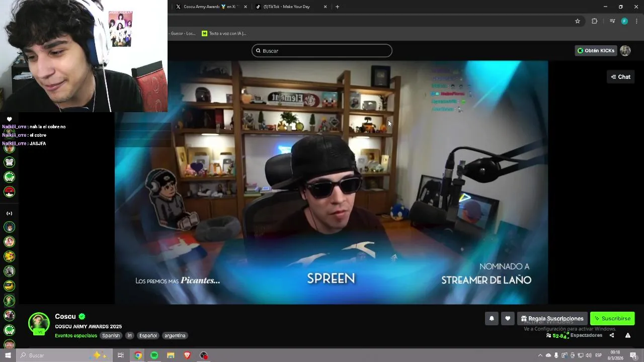This screenshot has width=644, height=362.
Task: Open the Windows notification center icon
Action: pyautogui.click(x=633, y=355)
